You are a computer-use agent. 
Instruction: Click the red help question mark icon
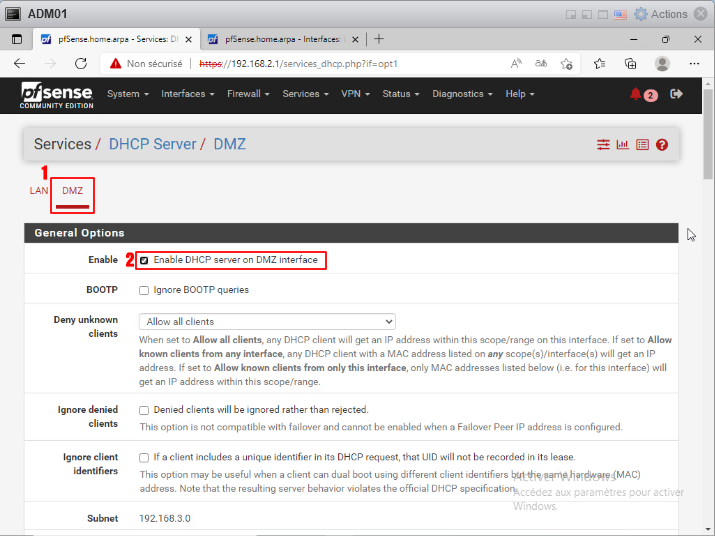[661, 145]
